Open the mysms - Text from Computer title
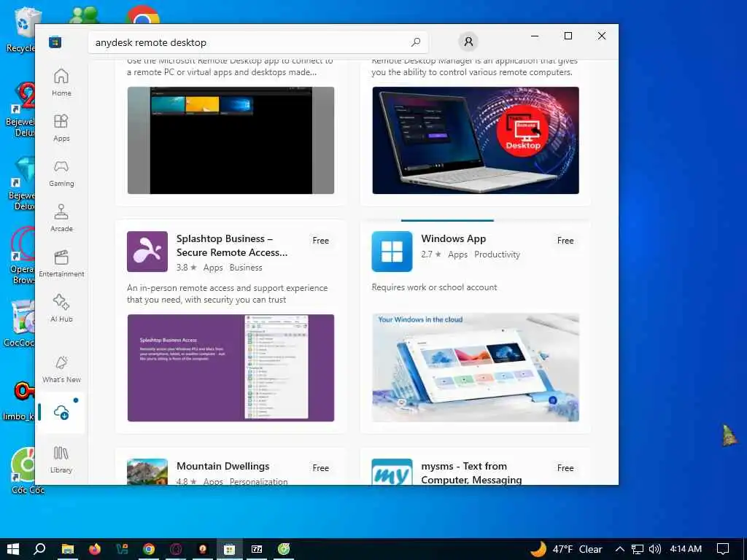This screenshot has height=560, width=747. [x=472, y=472]
